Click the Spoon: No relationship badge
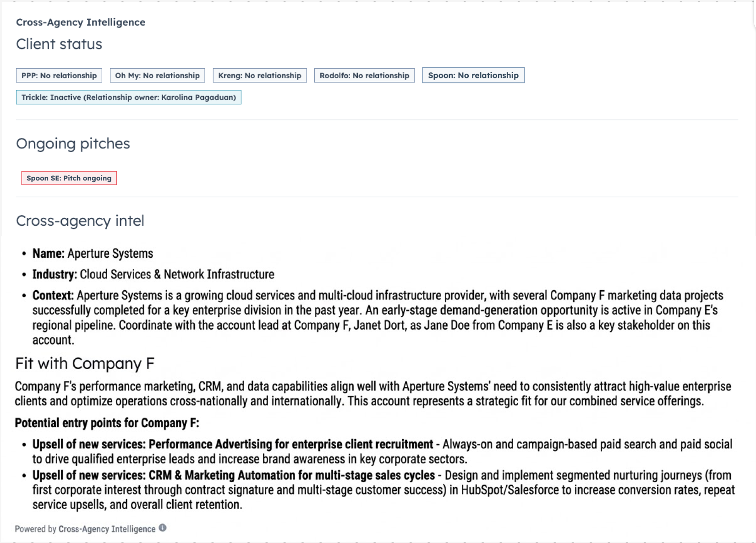756x543 pixels. point(473,76)
